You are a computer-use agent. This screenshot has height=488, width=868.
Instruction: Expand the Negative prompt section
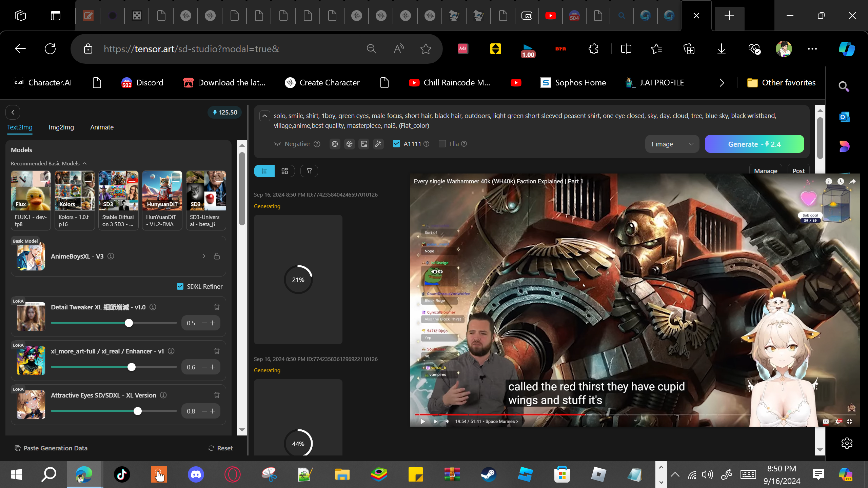pyautogui.click(x=292, y=144)
